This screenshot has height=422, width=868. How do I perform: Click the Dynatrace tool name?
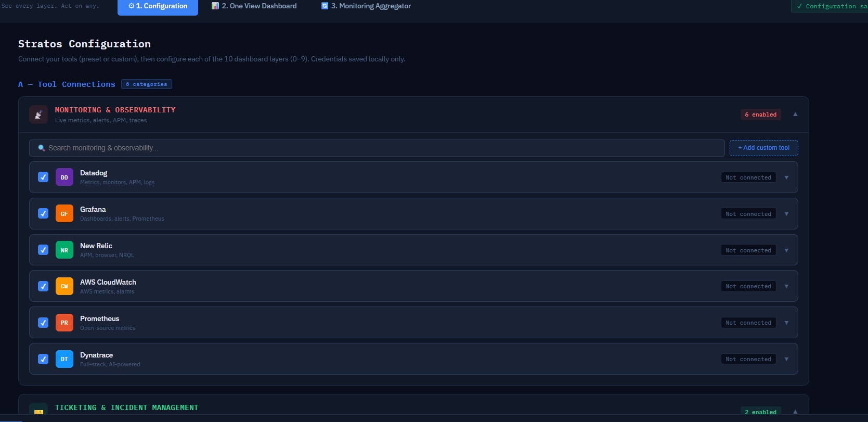coord(97,355)
